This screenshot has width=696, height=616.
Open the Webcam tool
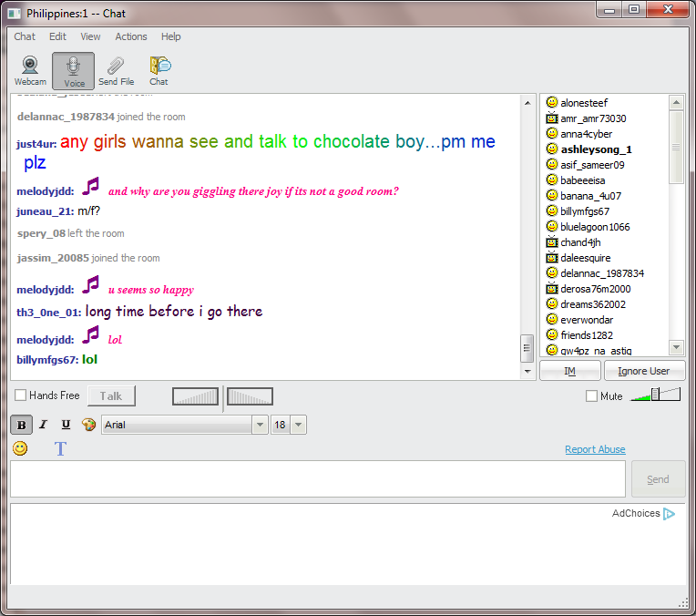pyautogui.click(x=30, y=70)
